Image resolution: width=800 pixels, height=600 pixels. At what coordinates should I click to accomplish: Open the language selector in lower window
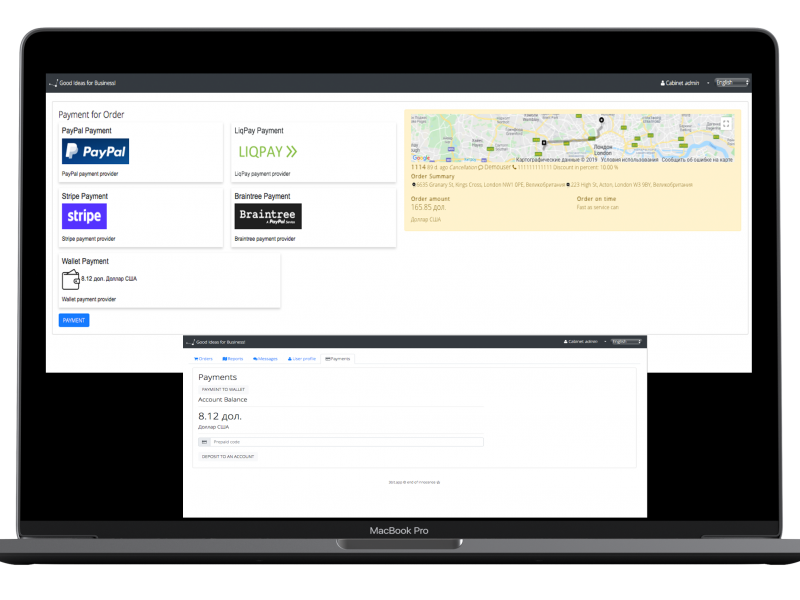626,342
